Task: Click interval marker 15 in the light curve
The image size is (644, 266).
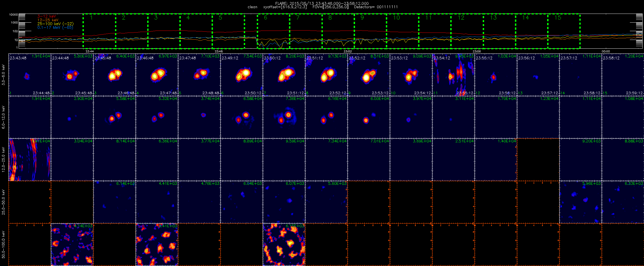Action: (558, 18)
